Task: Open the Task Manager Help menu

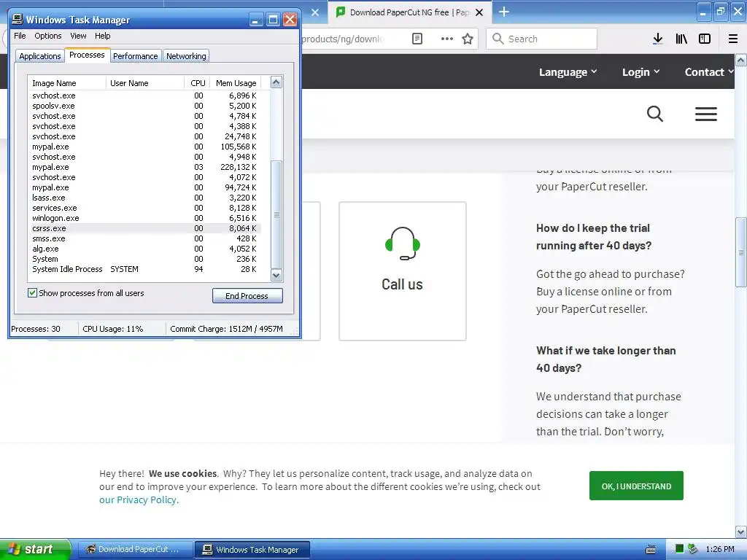Action: (102, 36)
